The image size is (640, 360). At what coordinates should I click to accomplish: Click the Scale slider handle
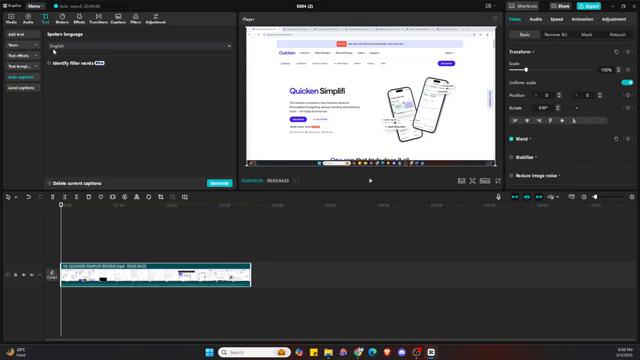(526, 70)
